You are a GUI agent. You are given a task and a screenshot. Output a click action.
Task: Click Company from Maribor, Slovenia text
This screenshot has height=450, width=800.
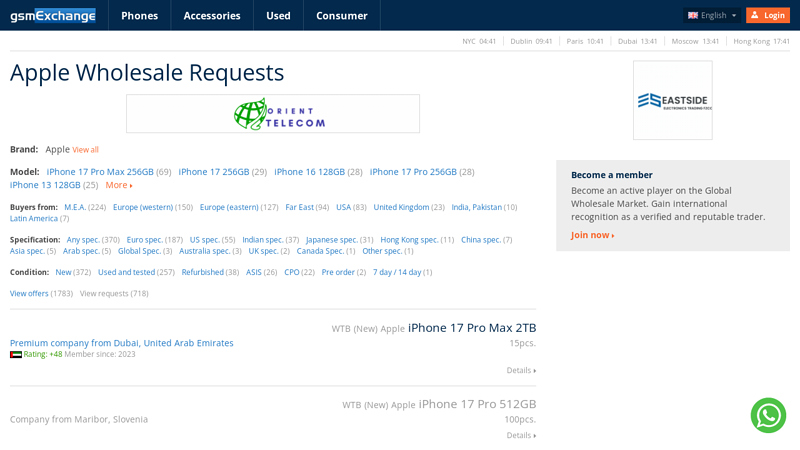[79, 419]
